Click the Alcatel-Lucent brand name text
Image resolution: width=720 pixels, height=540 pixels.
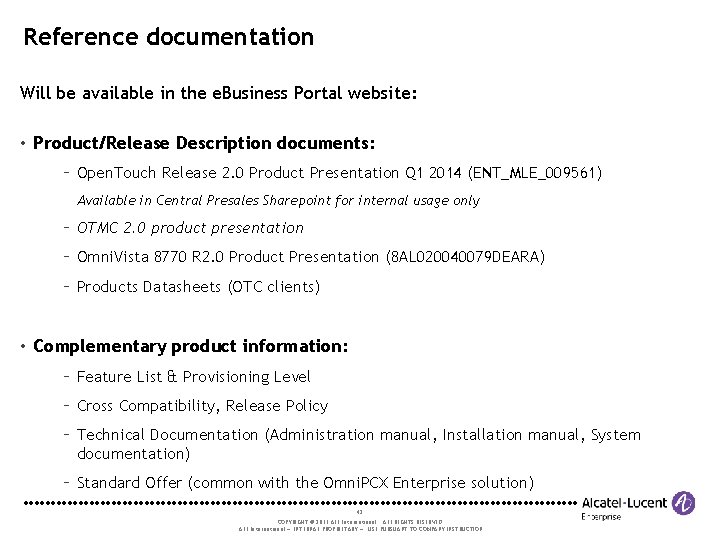click(x=625, y=503)
